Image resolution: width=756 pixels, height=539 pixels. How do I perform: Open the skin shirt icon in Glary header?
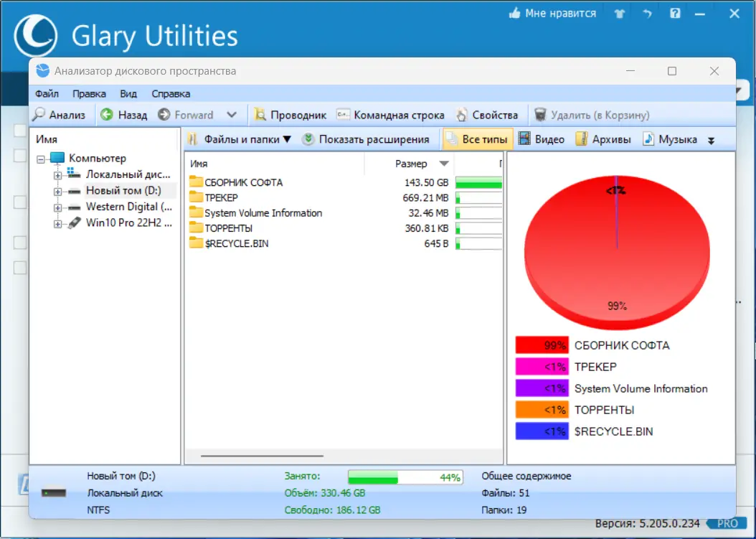pyautogui.click(x=620, y=14)
